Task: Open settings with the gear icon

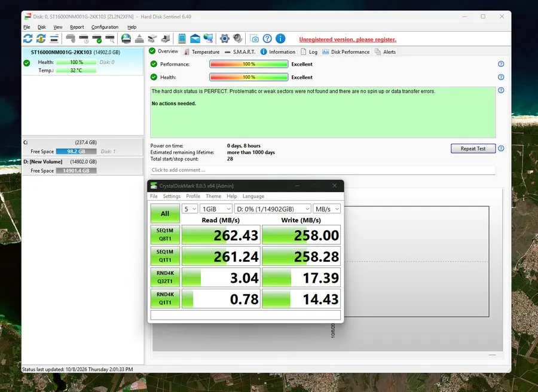Action: (x=224, y=38)
